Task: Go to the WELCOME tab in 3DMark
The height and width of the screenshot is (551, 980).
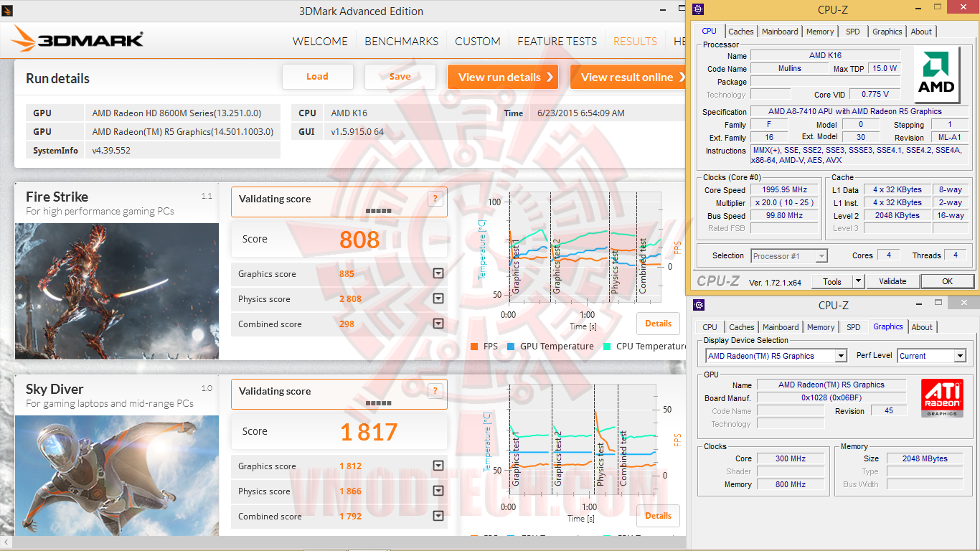Action: pyautogui.click(x=320, y=42)
